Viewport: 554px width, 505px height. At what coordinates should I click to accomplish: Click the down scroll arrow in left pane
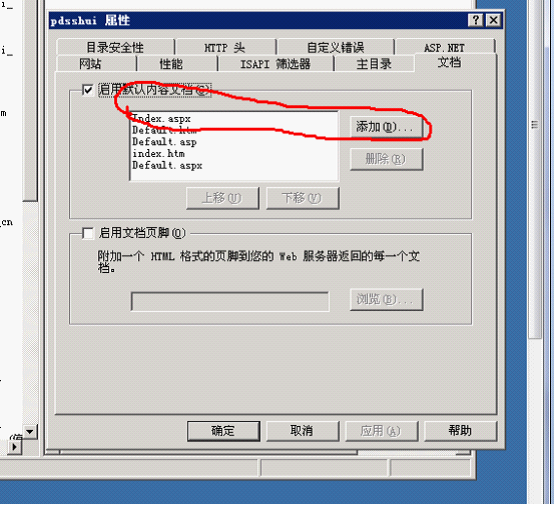coord(30,432)
